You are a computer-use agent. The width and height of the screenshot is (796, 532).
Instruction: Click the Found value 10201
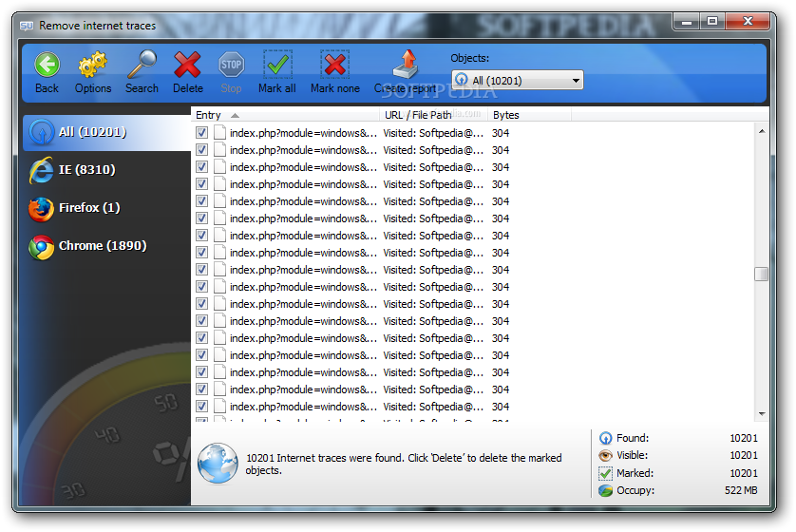pos(744,438)
